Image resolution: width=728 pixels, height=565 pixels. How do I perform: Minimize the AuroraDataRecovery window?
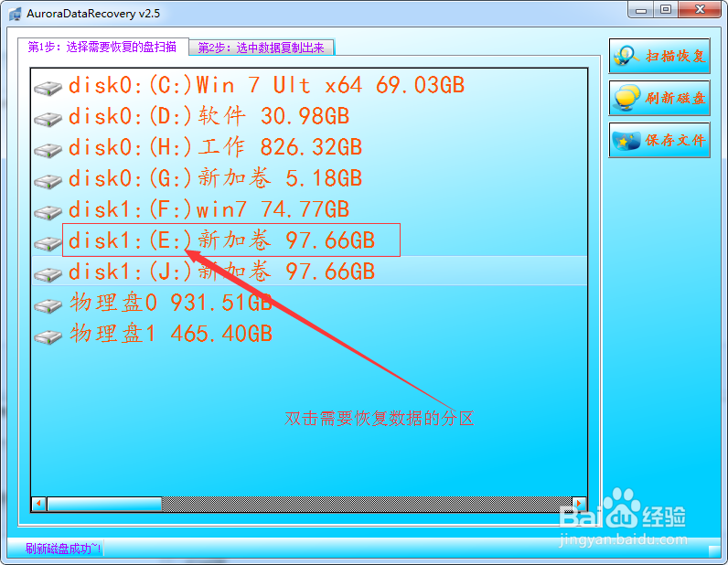click(642, 9)
